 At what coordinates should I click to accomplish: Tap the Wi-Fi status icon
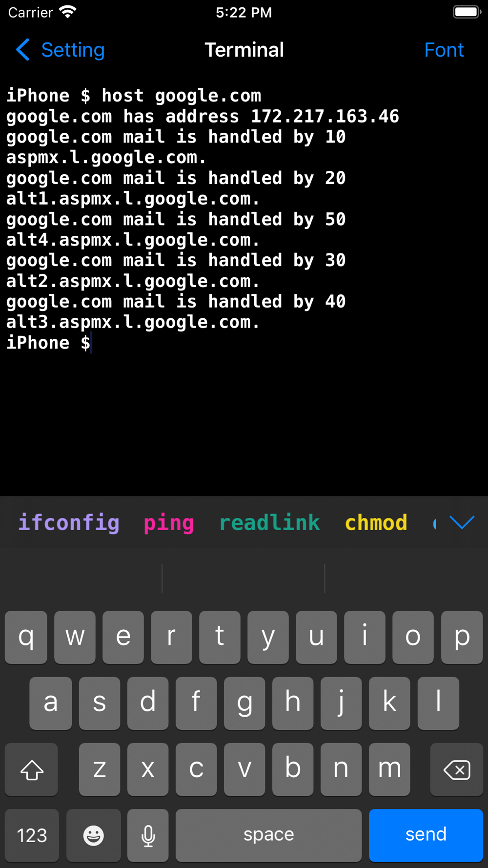click(67, 12)
